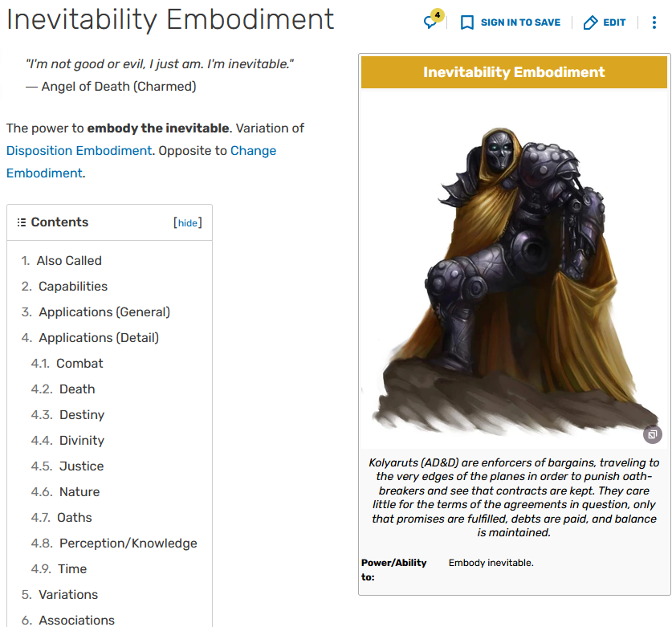Viewport: 672px width, 627px height.
Task: Open the three-dot more options menu
Action: click(x=654, y=22)
